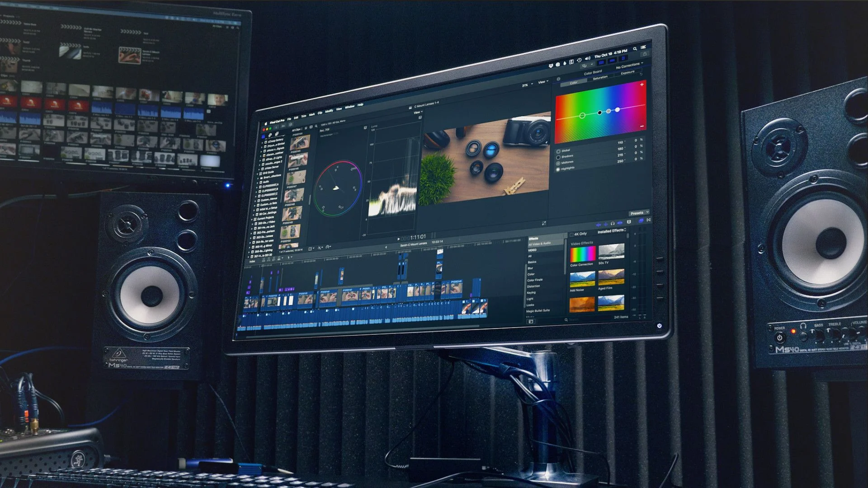Click the Index button above the timeline

[252, 261]
